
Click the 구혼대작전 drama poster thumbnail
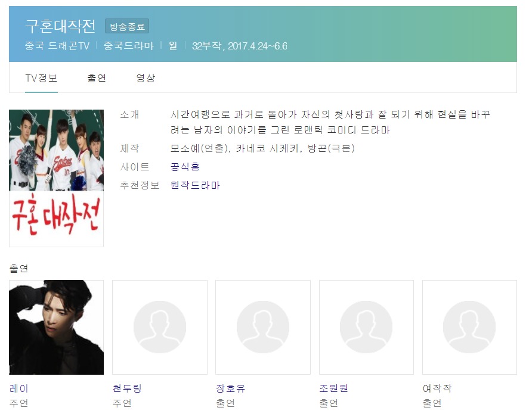56,178
